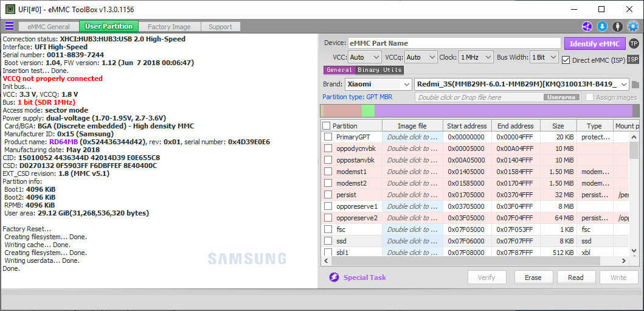Click the purple segment in the partition map bar

coord(504,111)
